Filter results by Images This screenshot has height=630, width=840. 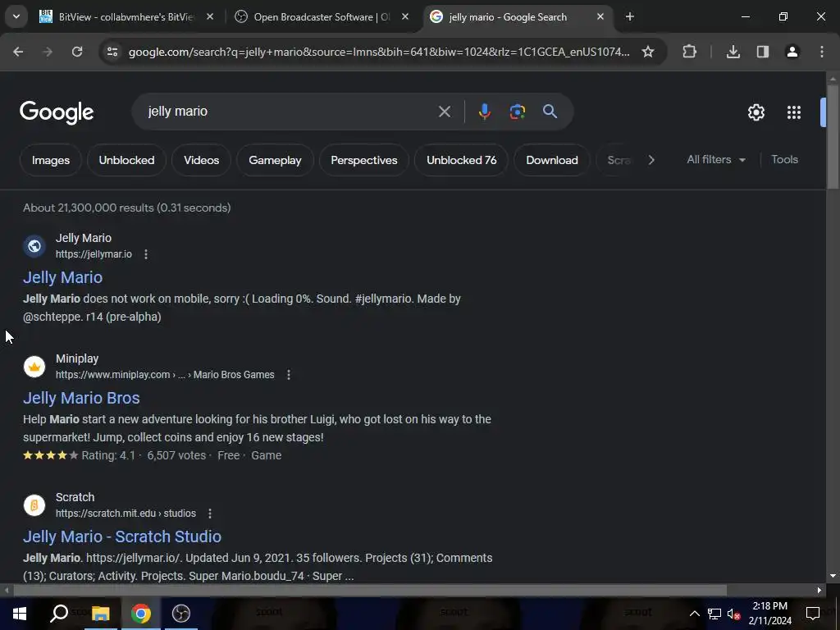click(51, 160)
